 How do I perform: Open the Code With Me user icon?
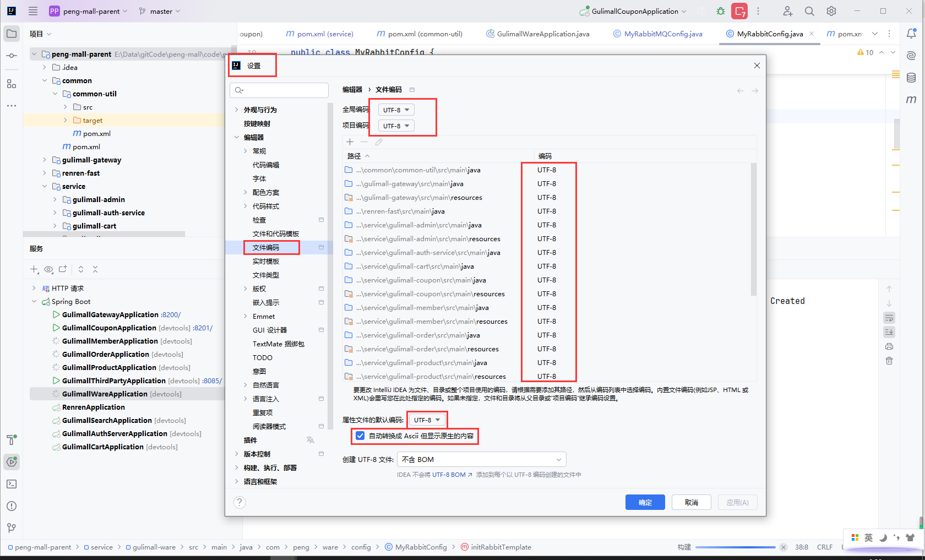point(788,11)
